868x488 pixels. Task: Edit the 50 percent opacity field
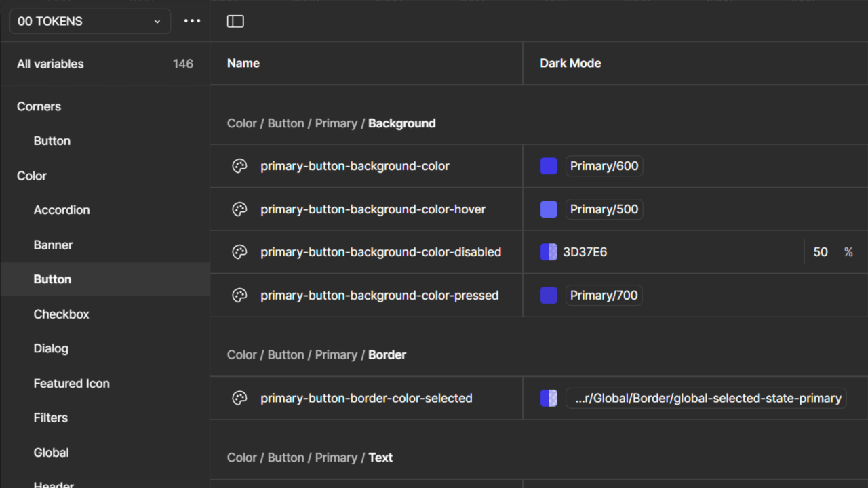821,252
